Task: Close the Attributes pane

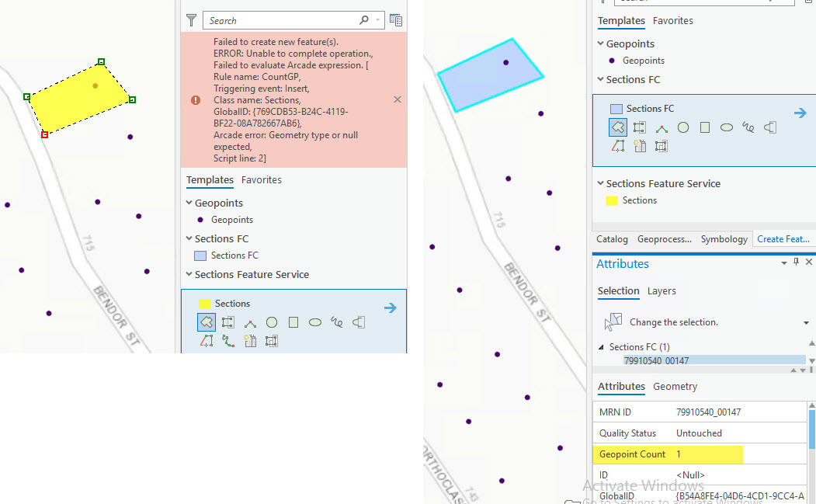Action: pos(809,262)
